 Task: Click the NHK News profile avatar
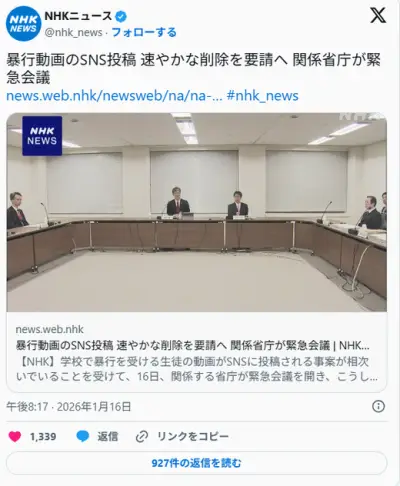23,24
